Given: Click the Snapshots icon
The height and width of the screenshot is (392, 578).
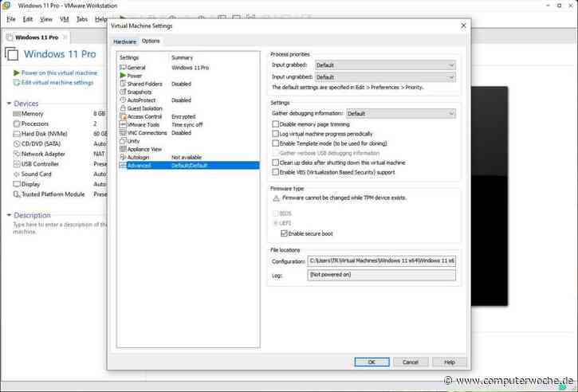Looking at the screenshot, I should pyautogui.click(x=123, y=92).
